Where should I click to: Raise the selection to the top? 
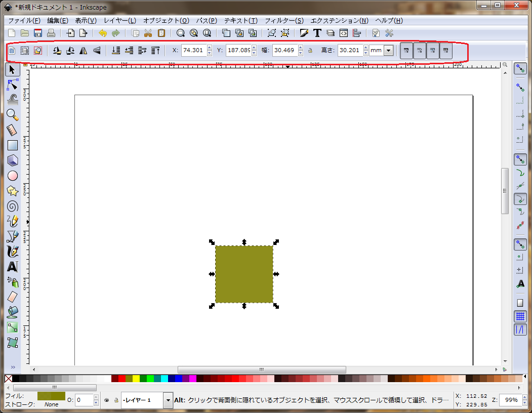155,51
